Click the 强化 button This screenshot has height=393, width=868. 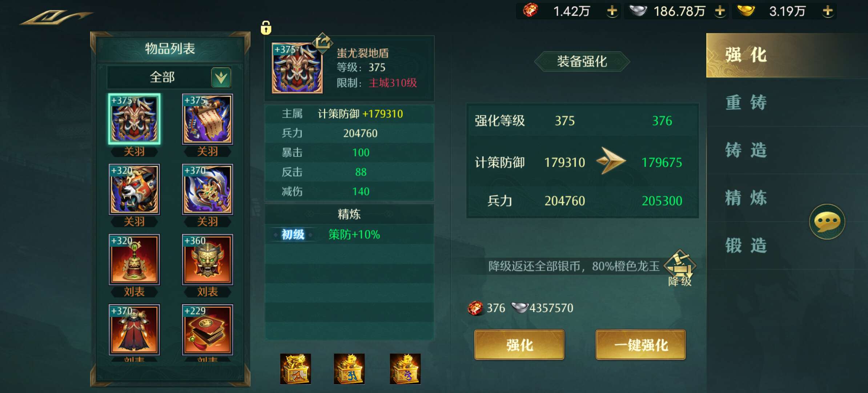(519, 345)
